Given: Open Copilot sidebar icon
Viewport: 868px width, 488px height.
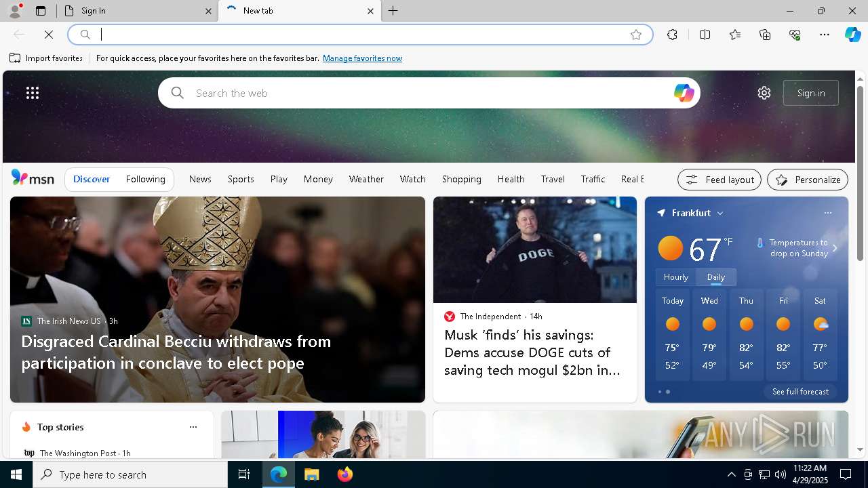Looking at the screenshot, I should click(x=852, y=35).
